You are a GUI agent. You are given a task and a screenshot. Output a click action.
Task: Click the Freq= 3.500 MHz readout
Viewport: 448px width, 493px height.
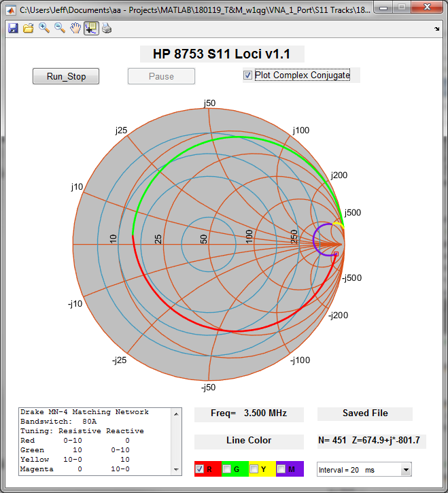click(249, 413)
